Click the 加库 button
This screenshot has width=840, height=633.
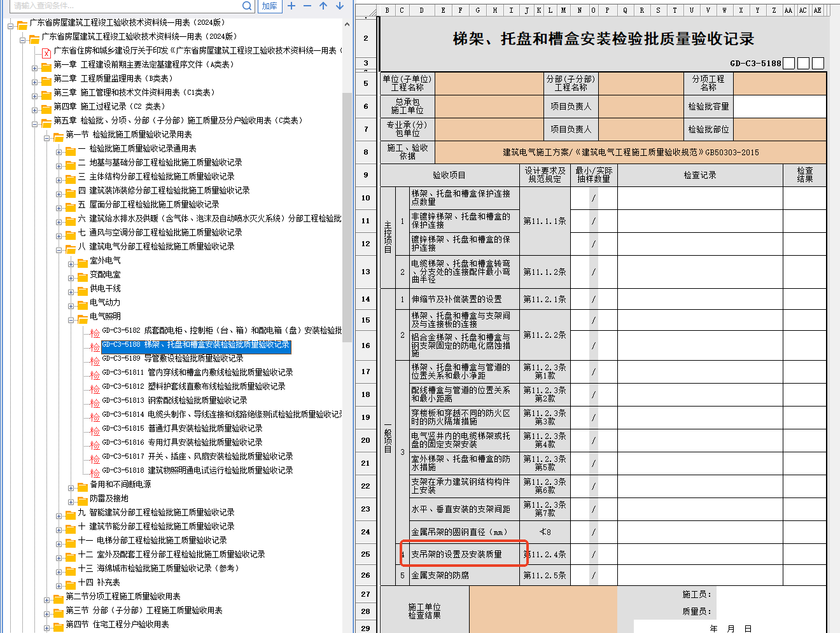[x=269, y=6]
